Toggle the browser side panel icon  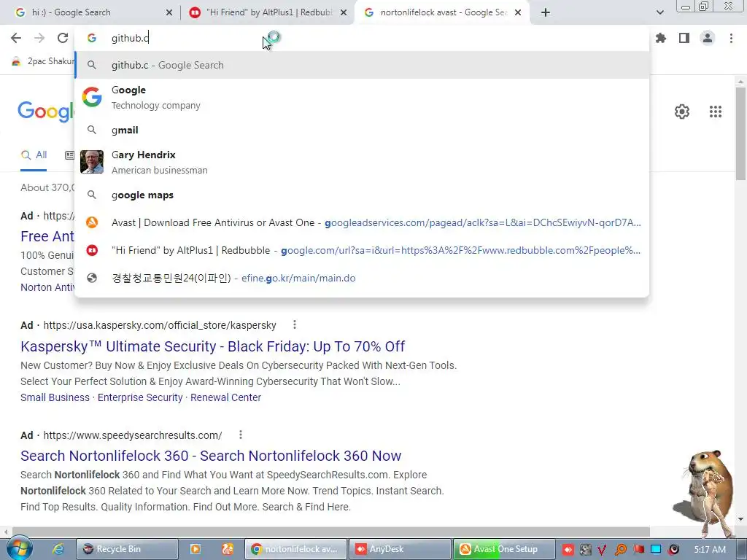684,38
